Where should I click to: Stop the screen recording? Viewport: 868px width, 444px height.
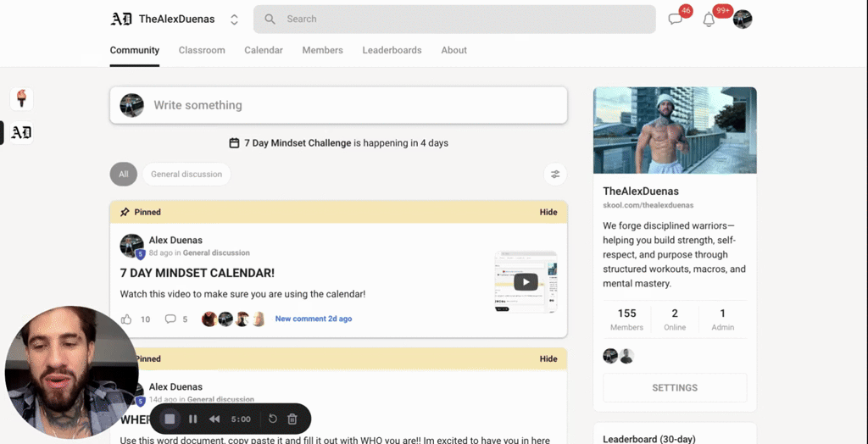(x=170, y=419)
